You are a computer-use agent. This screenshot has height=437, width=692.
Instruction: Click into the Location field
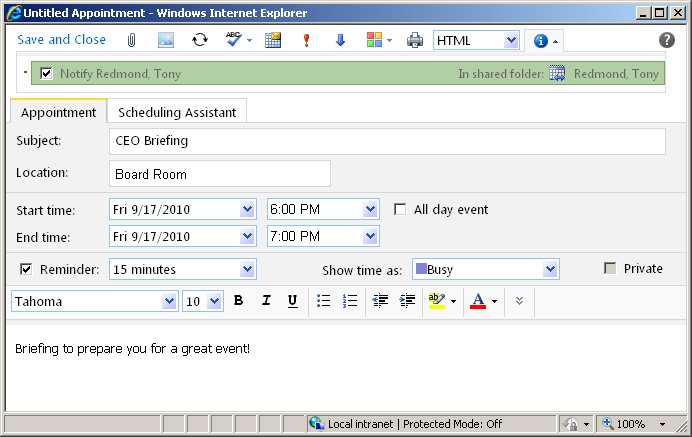pyautogui.click(x=219, y=174)
